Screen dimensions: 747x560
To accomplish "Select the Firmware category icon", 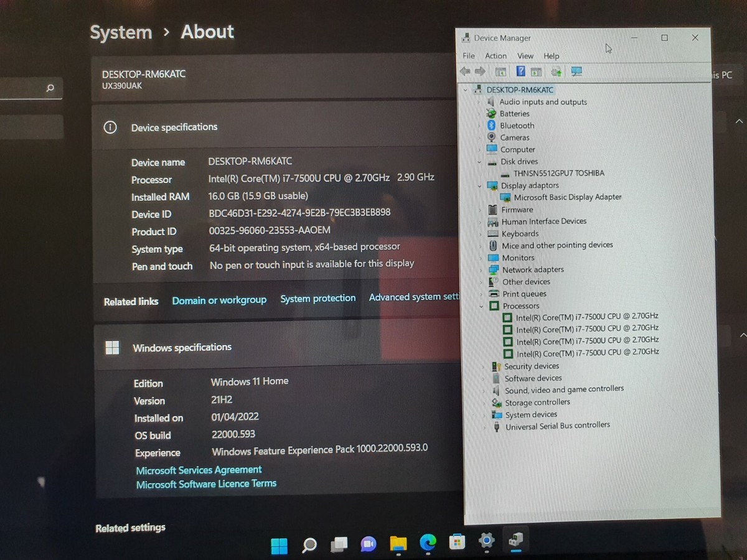I will tap(493, 209).
